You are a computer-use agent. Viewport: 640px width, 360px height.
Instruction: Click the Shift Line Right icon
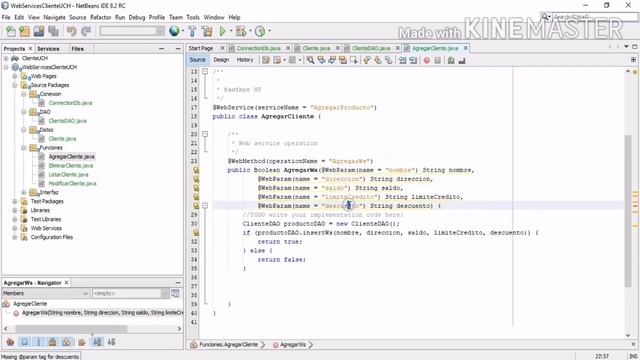pos(413,60)
